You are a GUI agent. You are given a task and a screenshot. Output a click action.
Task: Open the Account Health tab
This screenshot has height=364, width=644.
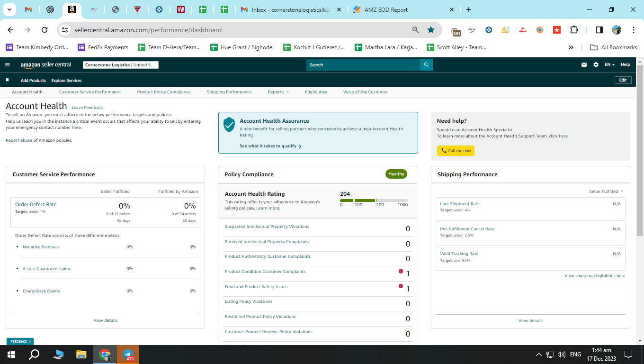27,92
